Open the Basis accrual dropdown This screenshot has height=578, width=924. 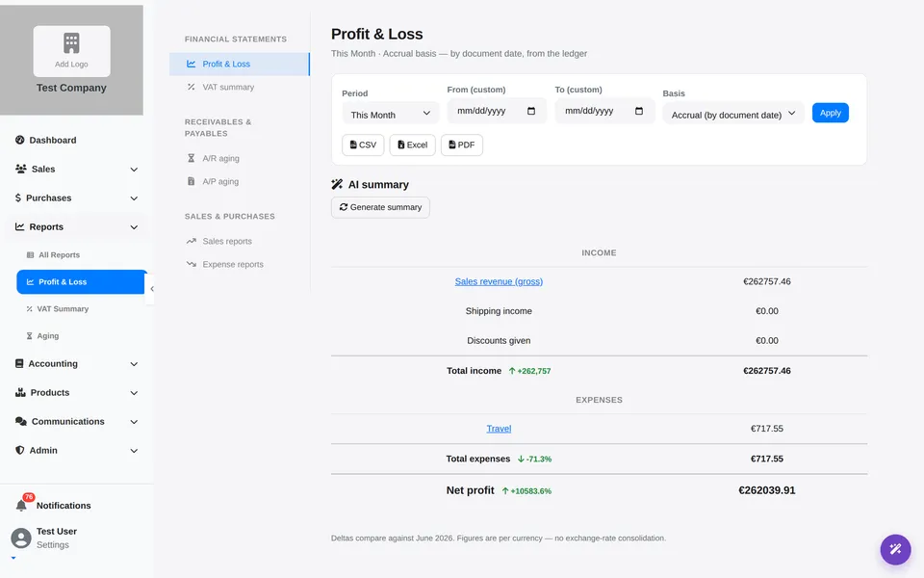tap(733, 114)
